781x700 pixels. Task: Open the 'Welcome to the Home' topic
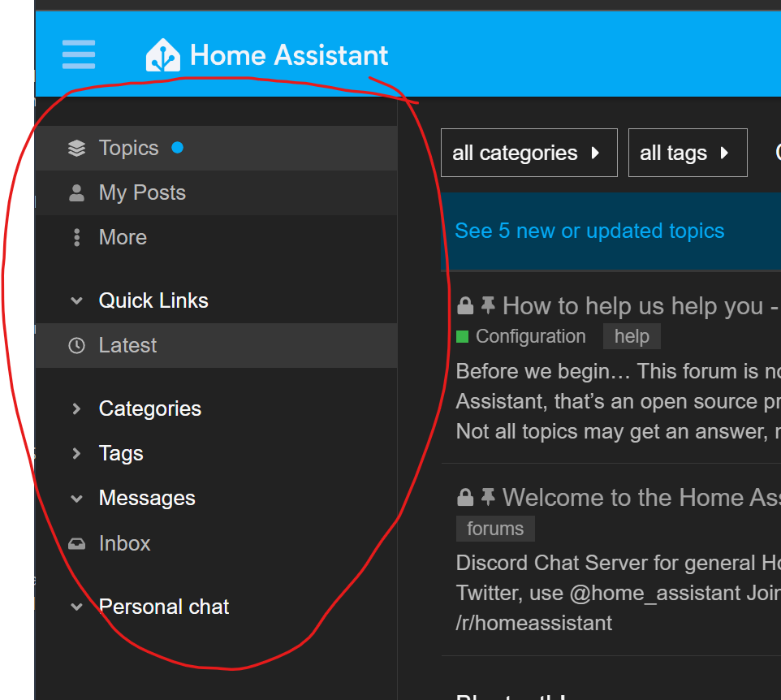641,497
